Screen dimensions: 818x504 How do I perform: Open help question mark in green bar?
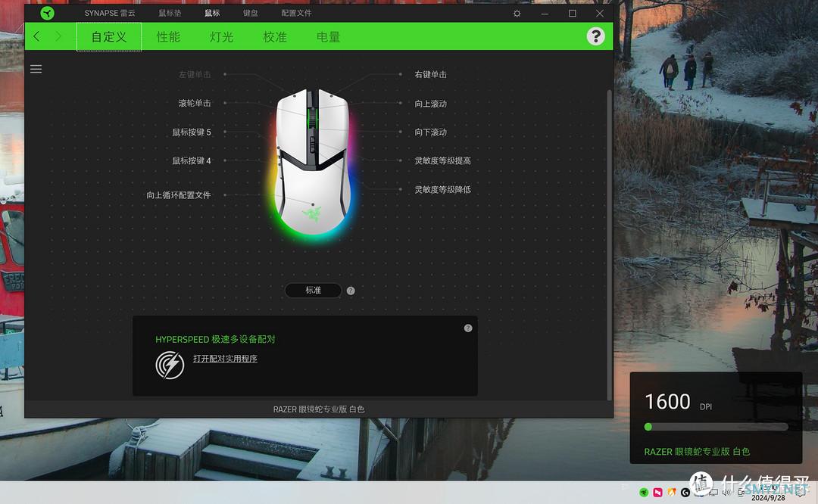tap(595, 36)
